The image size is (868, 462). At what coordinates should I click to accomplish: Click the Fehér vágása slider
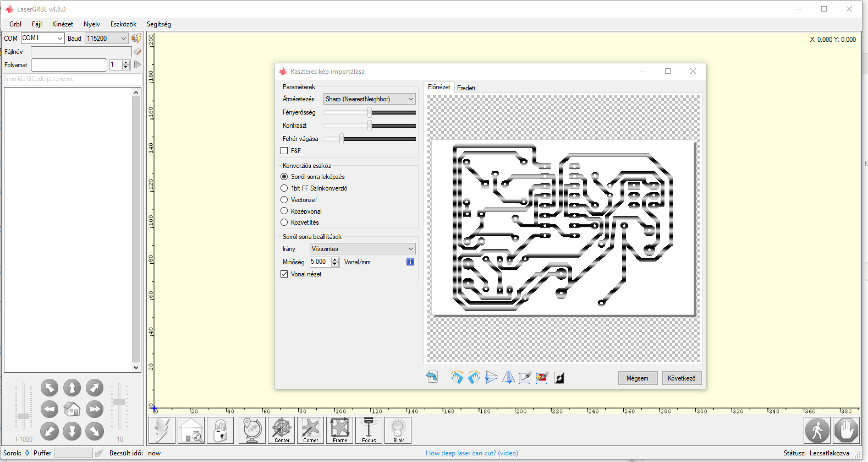pos(370,139)
